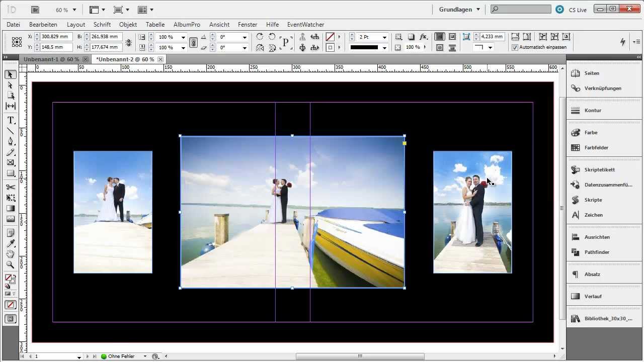Select the Eyedropper tool
This screenshot has width=644, height=362.
tap(10, 243)
